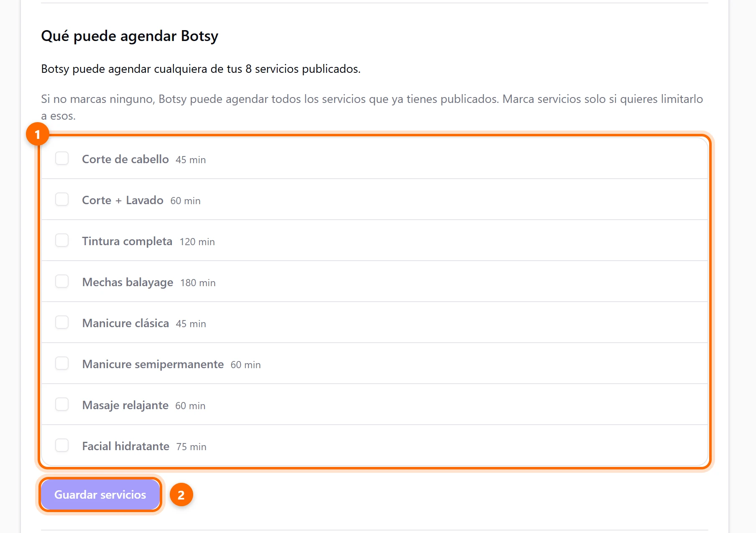
Task: Check the Corte de cabello checkbox
Action: tap(62, 159)
